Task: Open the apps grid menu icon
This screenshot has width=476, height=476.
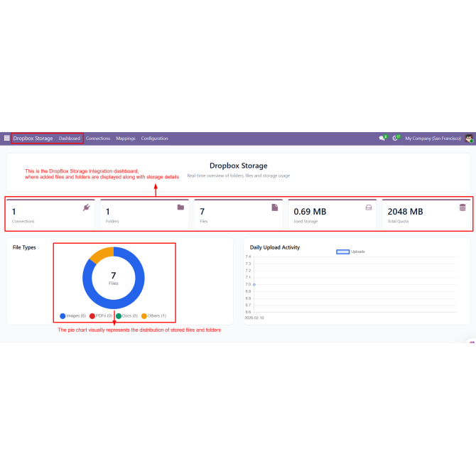Action: 6,138
